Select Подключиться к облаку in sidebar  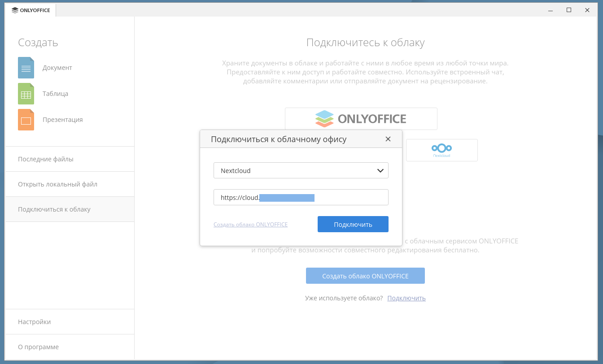tap(70, 209)
